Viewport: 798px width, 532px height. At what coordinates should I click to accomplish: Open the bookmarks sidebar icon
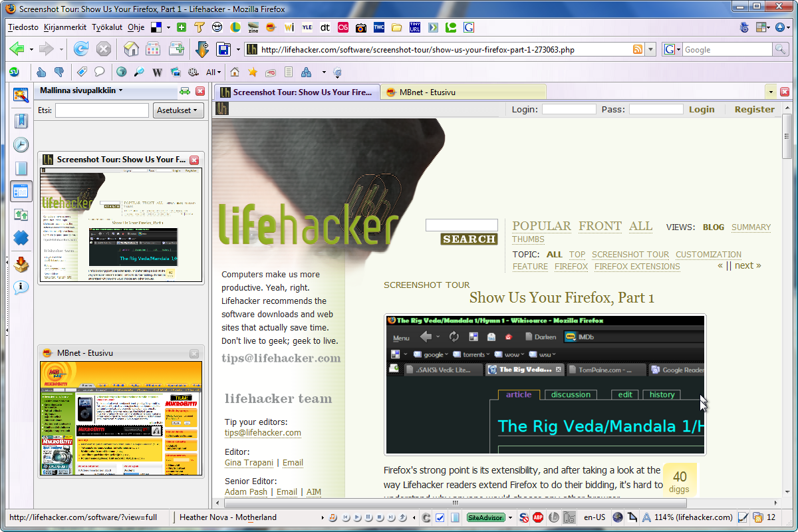(21, 121)
